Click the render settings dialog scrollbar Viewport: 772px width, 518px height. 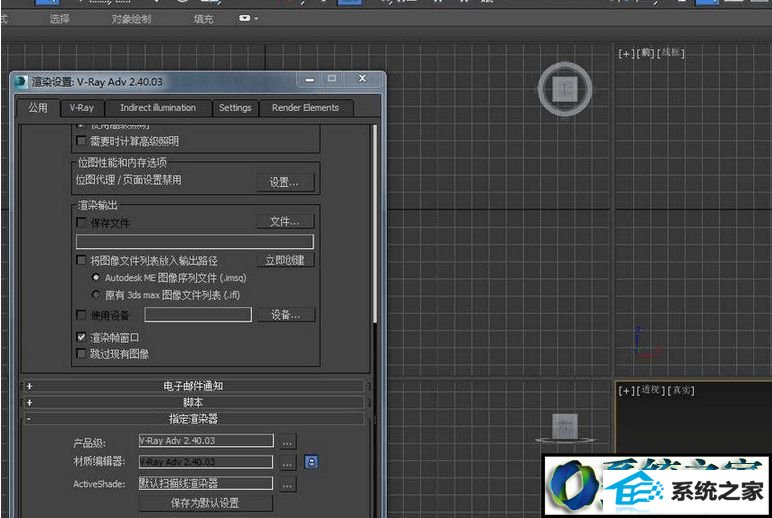click(x=375, y=224)
